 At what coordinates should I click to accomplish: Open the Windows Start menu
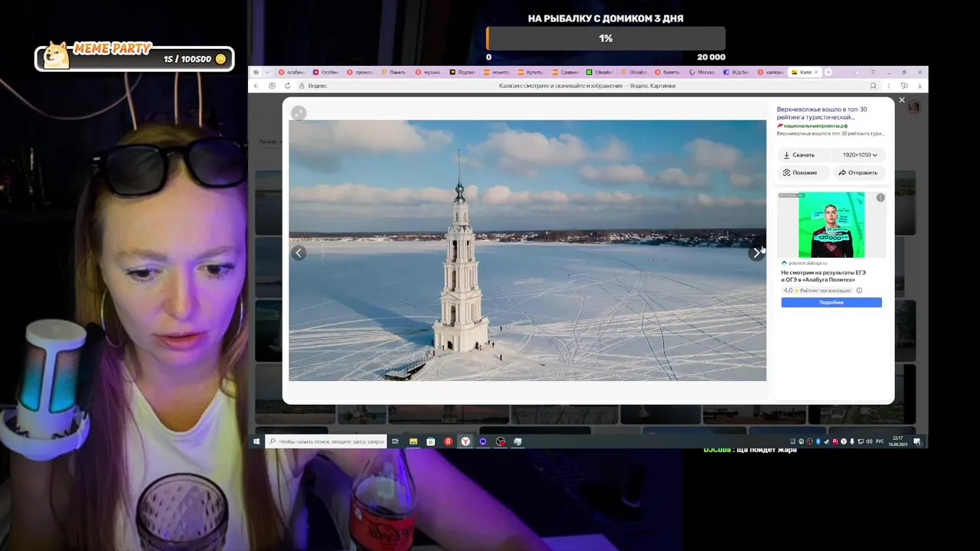point(256,442)
